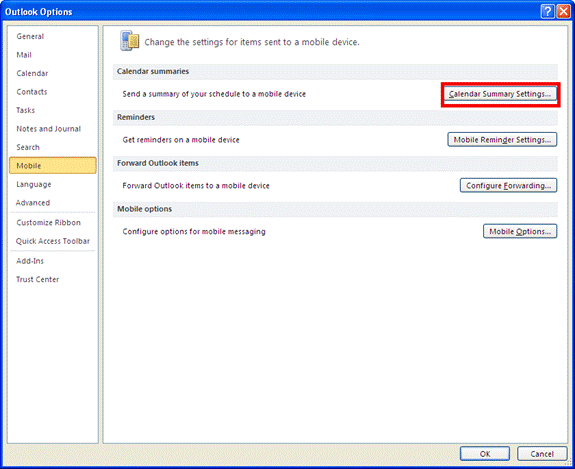The width and height of the screenshot is (575, 469).
Task: Click the Configure Forwarding button
Action: (508, 186)
